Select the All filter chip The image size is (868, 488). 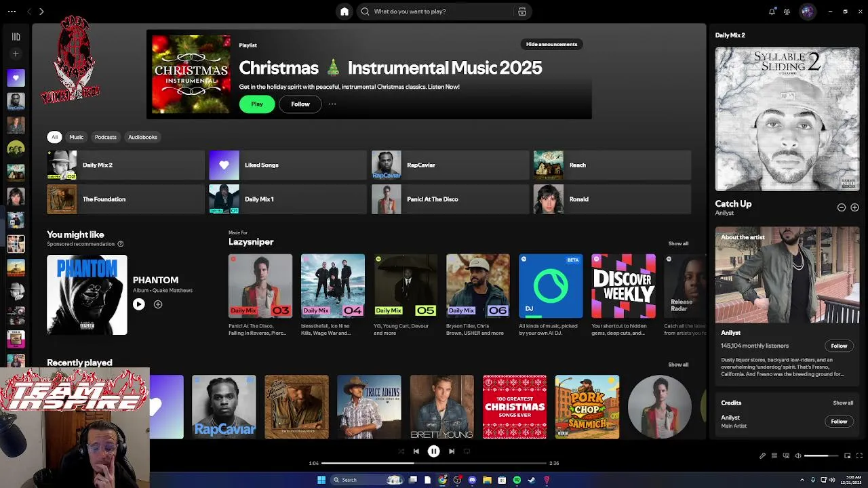tap(55, 137)
